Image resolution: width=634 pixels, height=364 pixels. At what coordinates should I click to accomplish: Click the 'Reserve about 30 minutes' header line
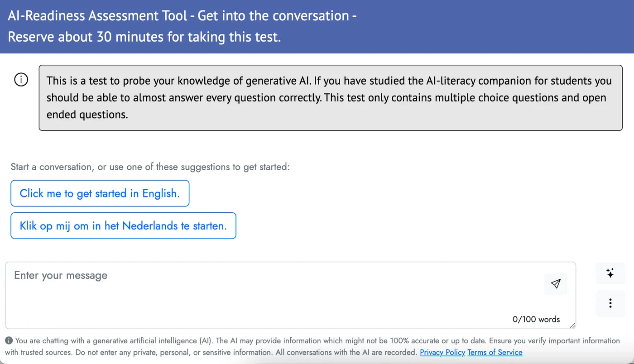tap(144, 37)
